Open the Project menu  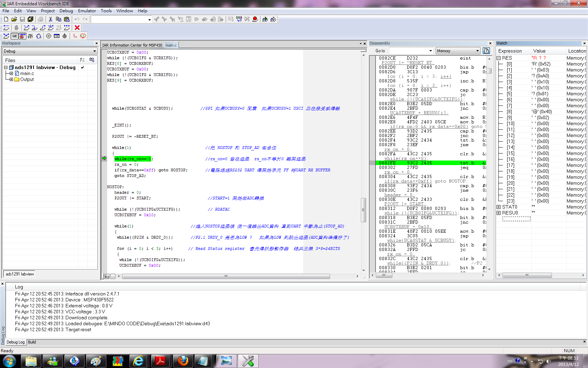tap(48, 11)
